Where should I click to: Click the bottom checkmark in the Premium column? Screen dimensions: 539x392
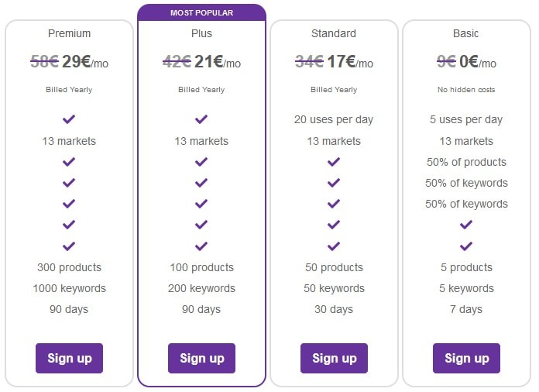coord(69,246)
